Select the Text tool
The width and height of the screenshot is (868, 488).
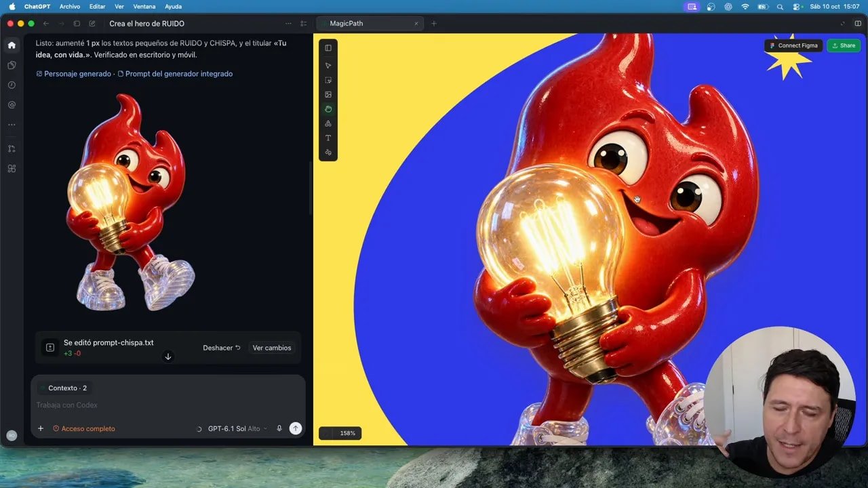(x=328, y=138)
